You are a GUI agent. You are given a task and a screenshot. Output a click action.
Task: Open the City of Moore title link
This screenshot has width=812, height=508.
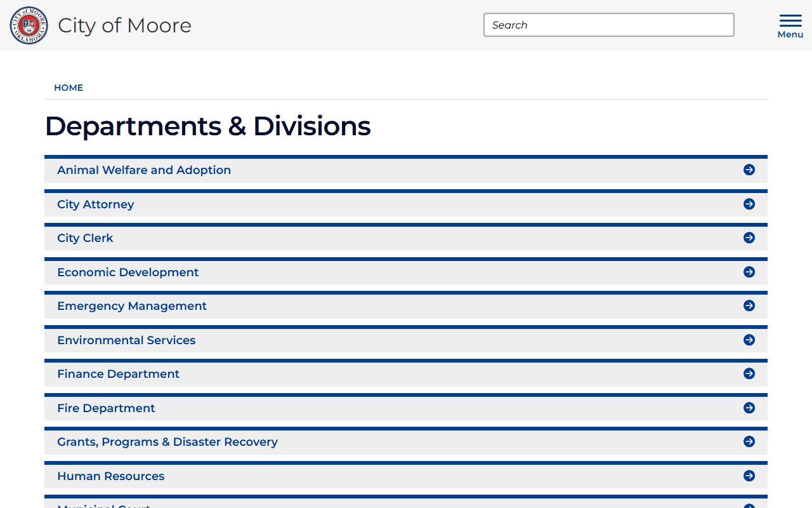[124, 25]
